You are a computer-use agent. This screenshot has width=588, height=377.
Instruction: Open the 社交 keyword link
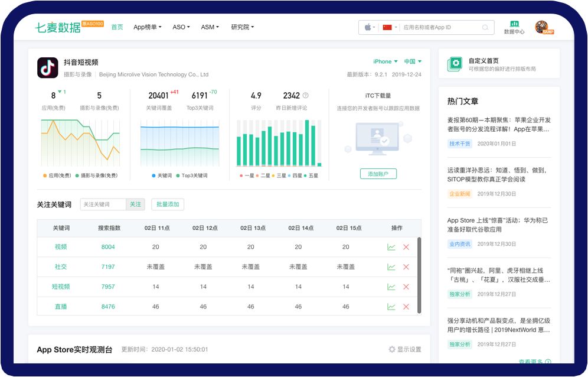pyautogui.click(x=61, y=266)
